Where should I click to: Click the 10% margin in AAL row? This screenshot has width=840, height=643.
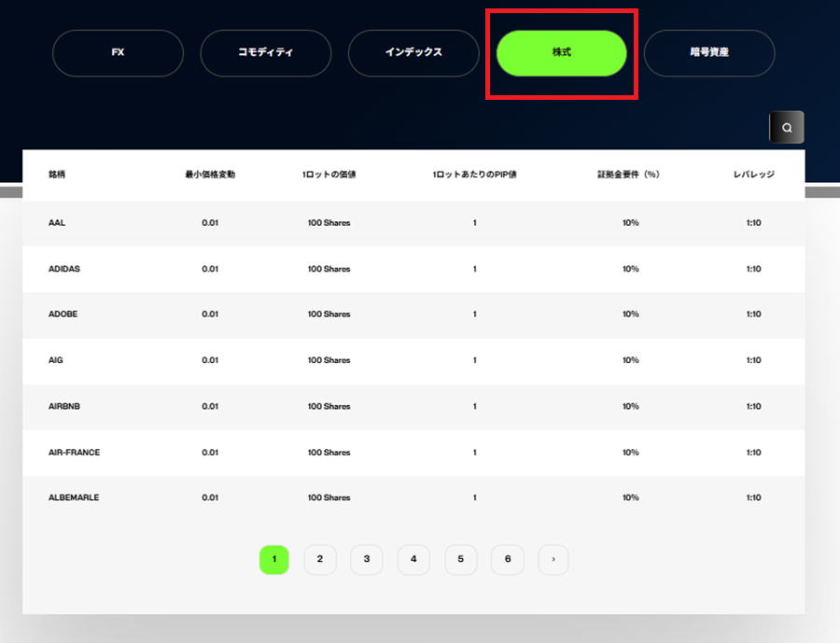point(631,223)
